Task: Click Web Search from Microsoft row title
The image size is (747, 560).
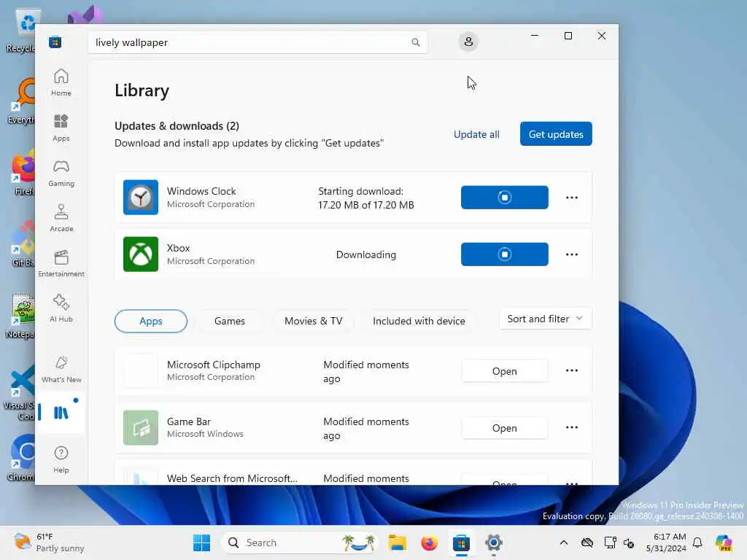Action: [x=232, y=478]
